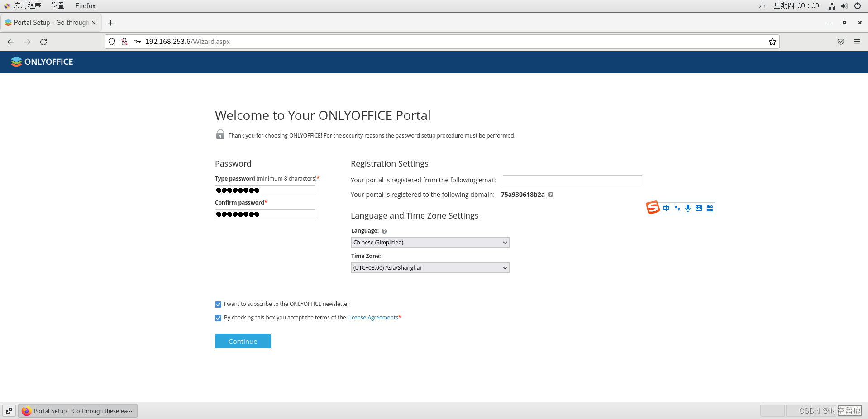Click the network icon in system tray
The height and width of the screenshot is (419, 868).
coord(832,6)
